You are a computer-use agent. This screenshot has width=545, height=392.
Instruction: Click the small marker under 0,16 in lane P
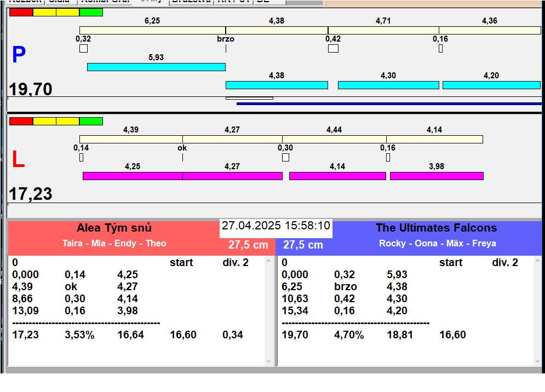[x=440, y=48]
